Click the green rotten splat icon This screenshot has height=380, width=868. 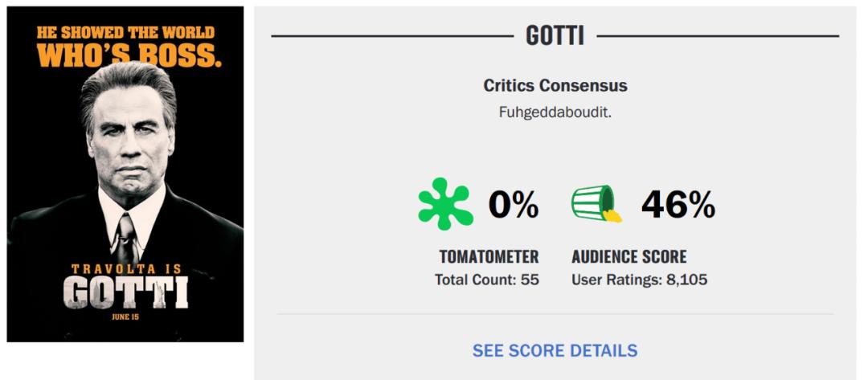click(x=445, y=205)
